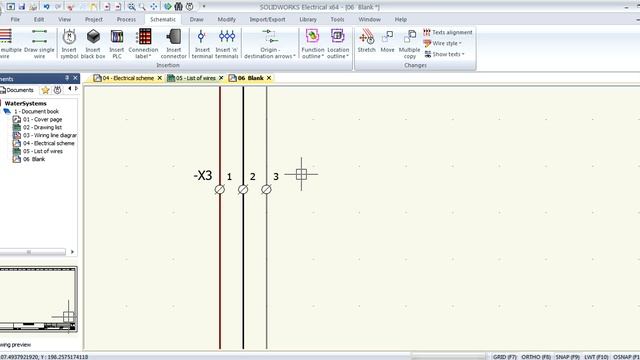640x360 pixels.
Task: Open Origin - destination arrows dropdown
Action: coord(269,44)
